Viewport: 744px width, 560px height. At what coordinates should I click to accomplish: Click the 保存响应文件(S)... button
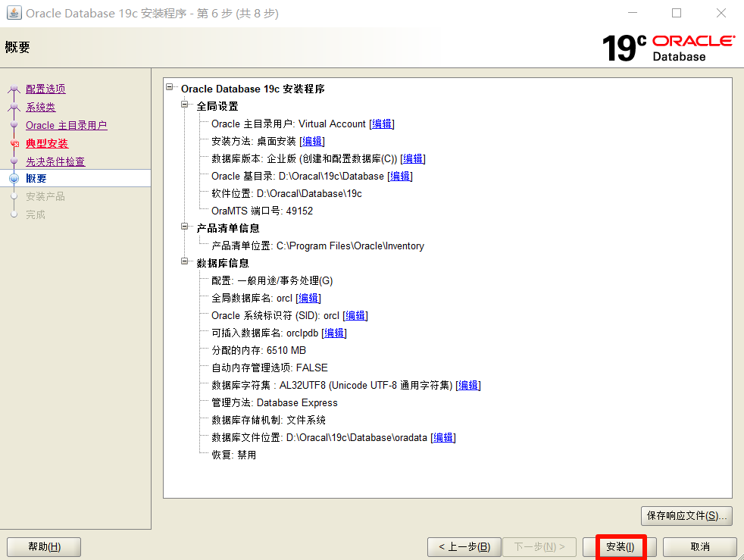tap(686, 516)
